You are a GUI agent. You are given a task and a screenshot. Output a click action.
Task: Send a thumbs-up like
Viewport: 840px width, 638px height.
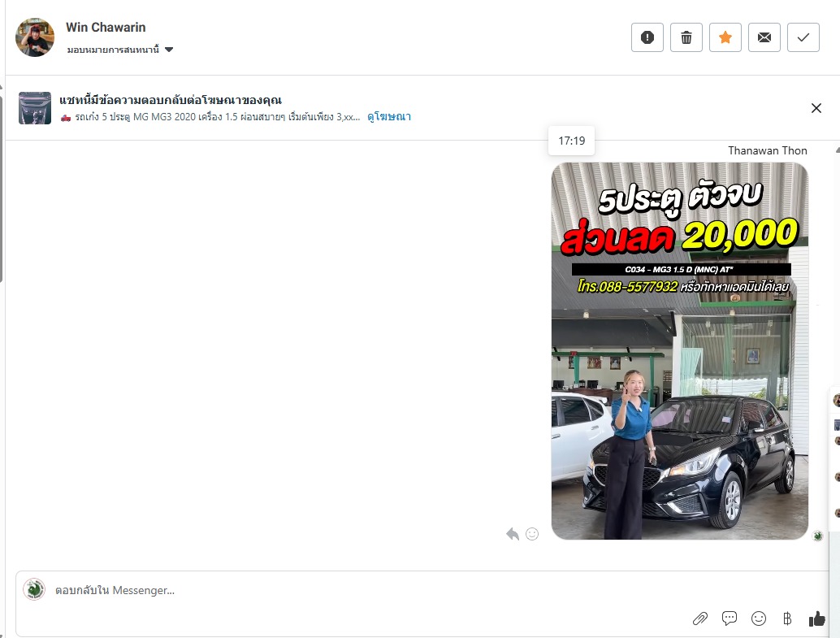(x=817, y=618)
